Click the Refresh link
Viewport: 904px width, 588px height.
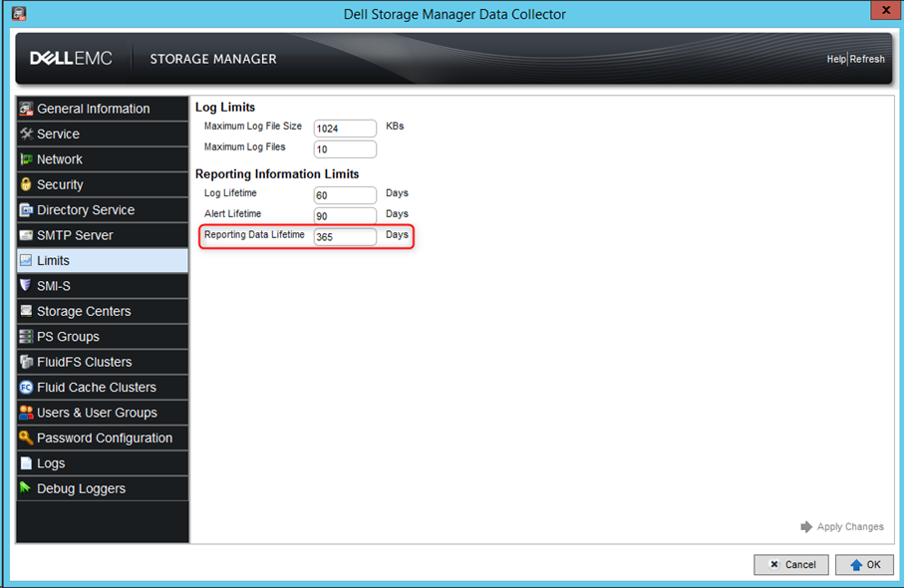click(867, 58)
